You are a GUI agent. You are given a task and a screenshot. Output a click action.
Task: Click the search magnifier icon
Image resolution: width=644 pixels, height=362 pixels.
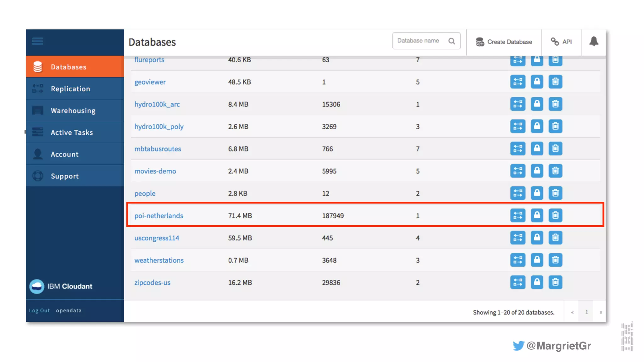coord(452,41)
